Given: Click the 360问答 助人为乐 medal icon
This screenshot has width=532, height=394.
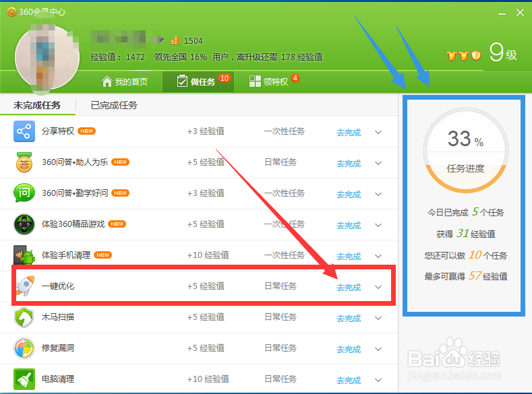Looking at the screenshot, I should tap(24, 162).
